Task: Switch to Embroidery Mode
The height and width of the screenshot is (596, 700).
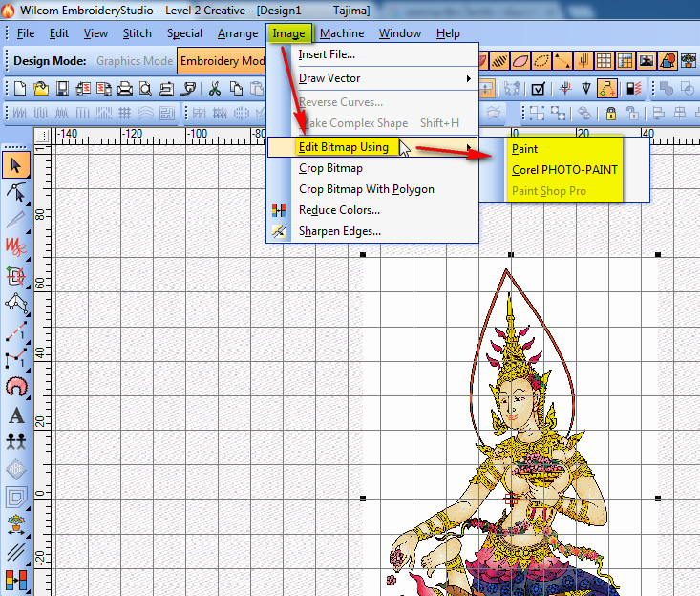Action: (222, 61)
